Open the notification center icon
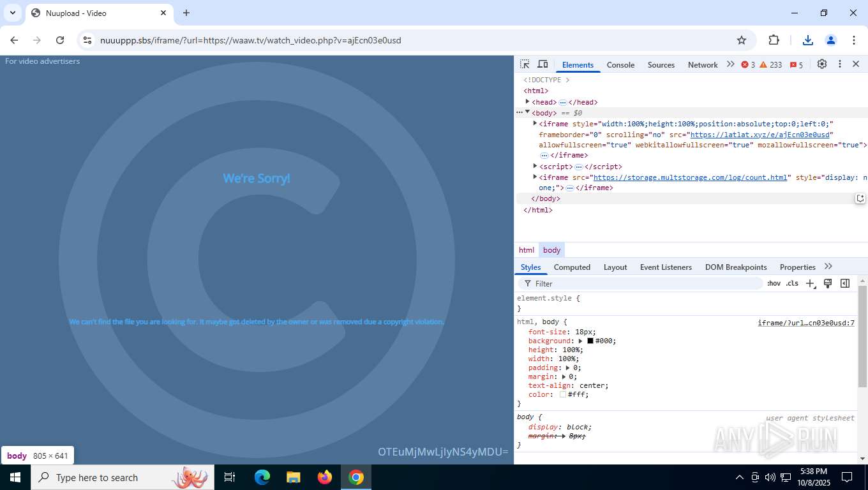This screenshot has width=868, height=490. pyautogui.click(x=847, y=477)
